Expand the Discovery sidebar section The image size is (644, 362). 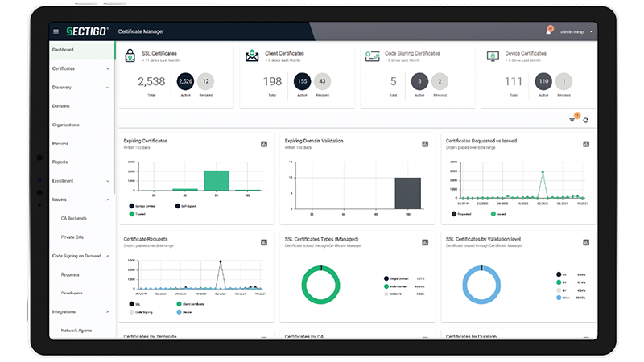(x=108, y=87)
